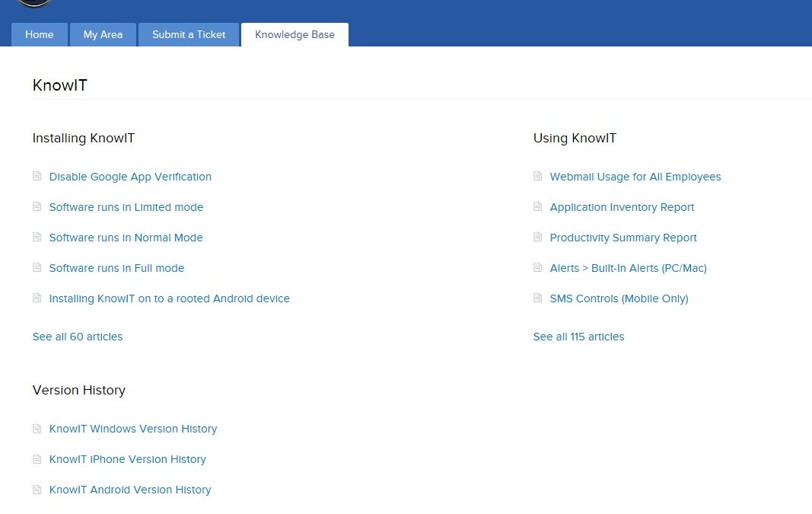Click the Using KnowIT section heading
The image size is (812, 514).
tap(575, 139)
